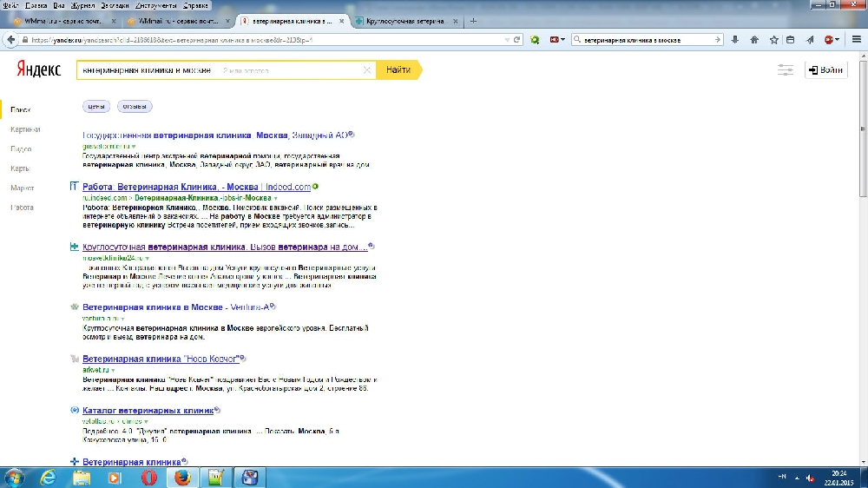Show hidden system tray icons

point(797,478)
